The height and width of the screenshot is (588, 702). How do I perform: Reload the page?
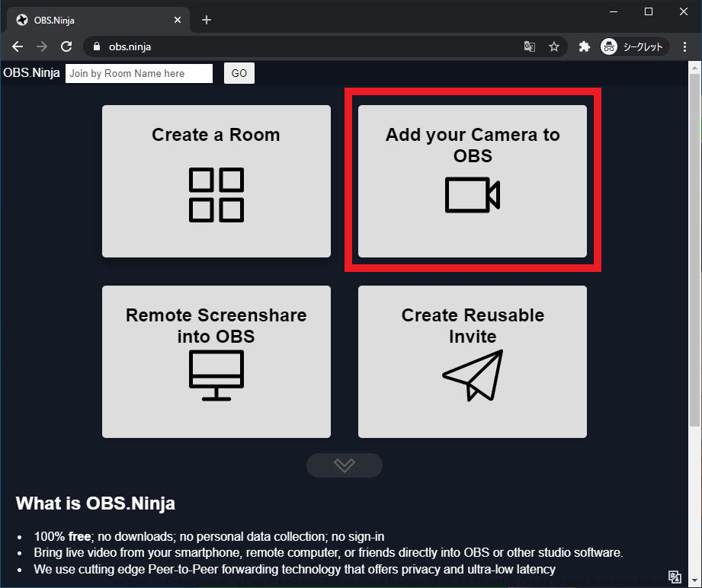(x=66, y=46)
